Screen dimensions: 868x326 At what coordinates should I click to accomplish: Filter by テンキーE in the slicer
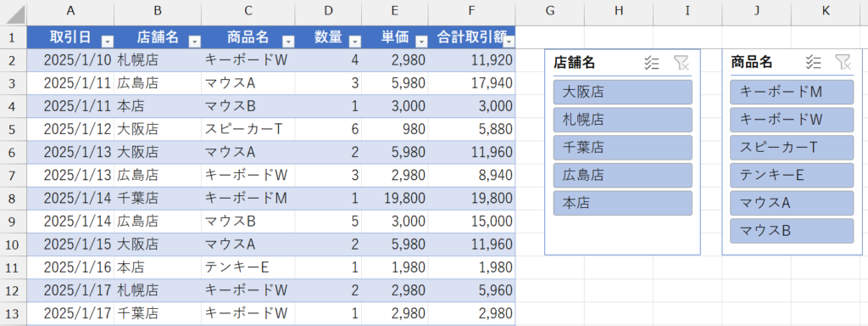click(x=792, y=175)
